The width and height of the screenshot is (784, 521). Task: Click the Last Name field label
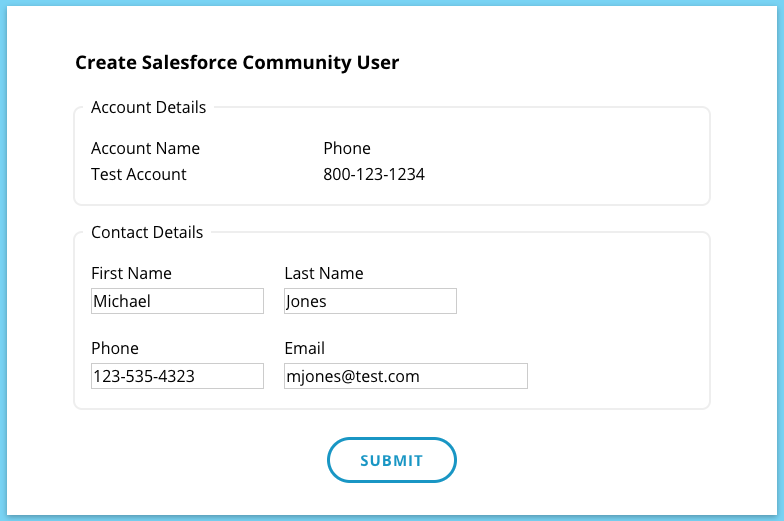(x=324, y=273)
